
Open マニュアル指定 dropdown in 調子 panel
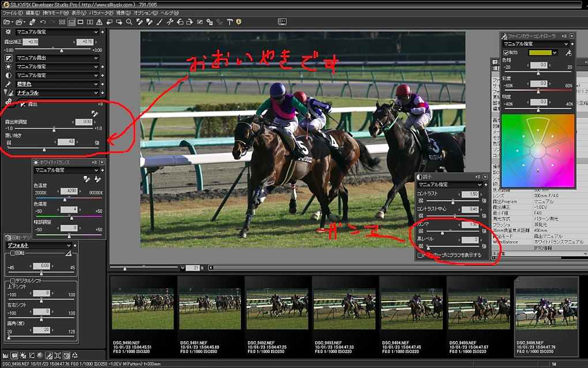pyautogui.click(x=450, y=185)
